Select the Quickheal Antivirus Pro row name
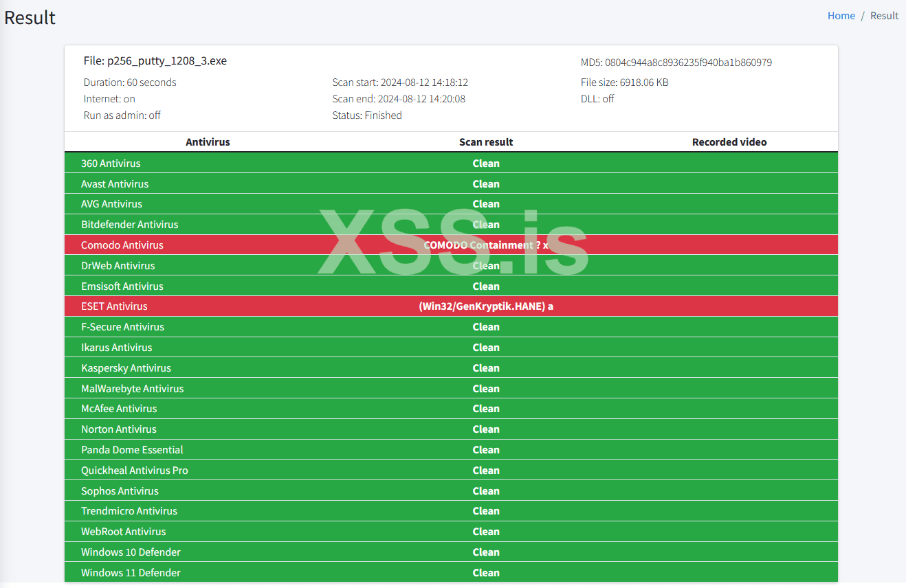This screenshot has height=588, width=906. coord(135,471)
